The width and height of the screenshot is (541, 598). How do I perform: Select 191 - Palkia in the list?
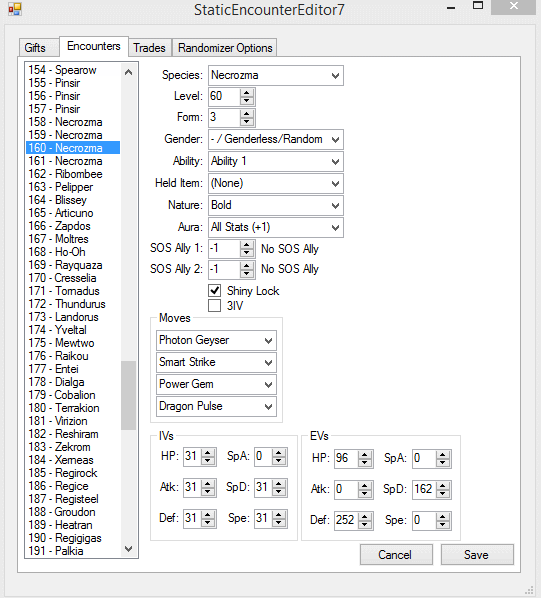(73, 551)
